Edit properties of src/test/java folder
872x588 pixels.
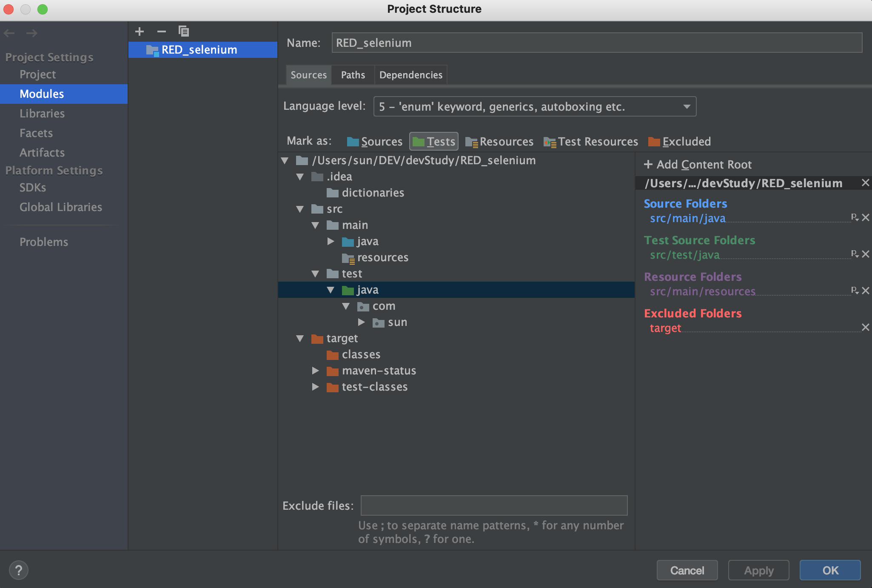[855, 254]
